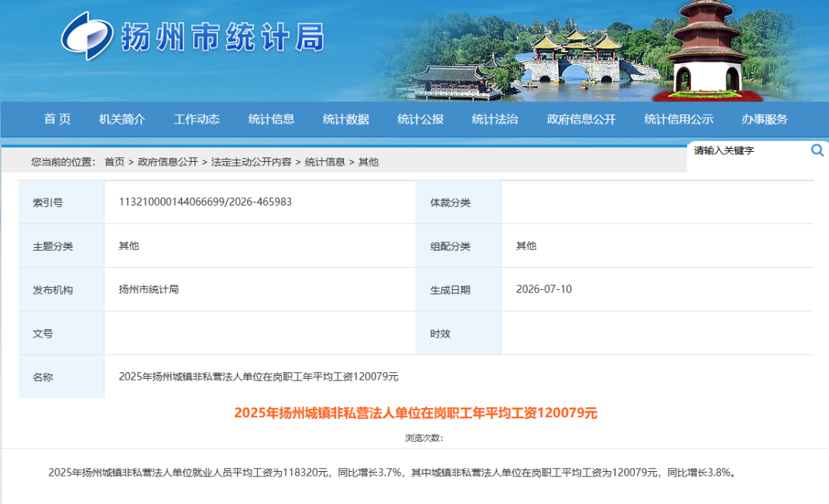Select 统计信用公示 in the navigation bar
This screenshot has width=829, height=504.
click(x=679, y=120)
